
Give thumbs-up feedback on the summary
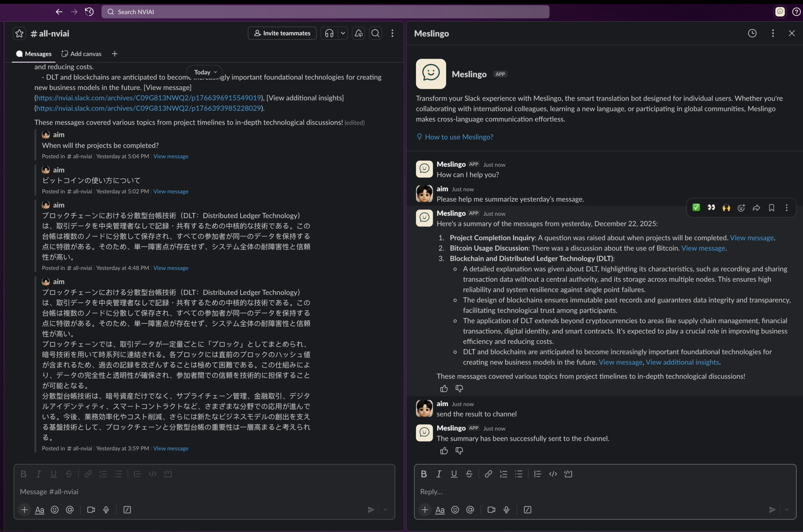(x=444, y=389)
